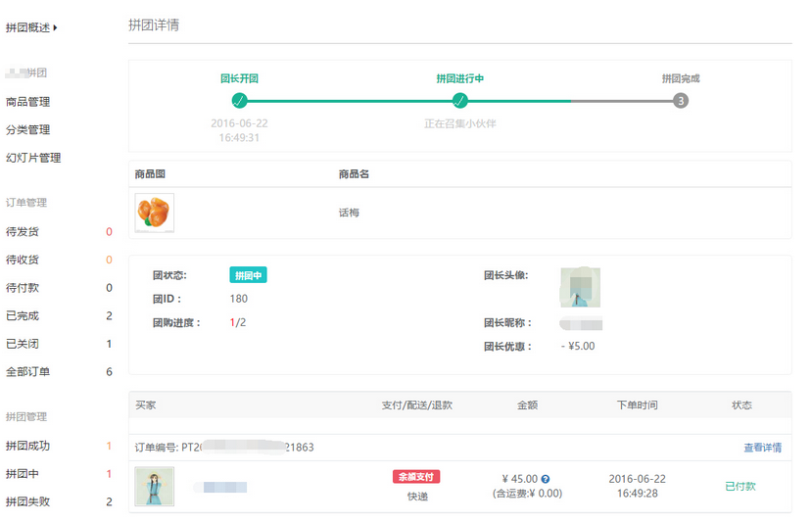
Task: Open 分类管理 in the sidebar
Action: point(27,129)
